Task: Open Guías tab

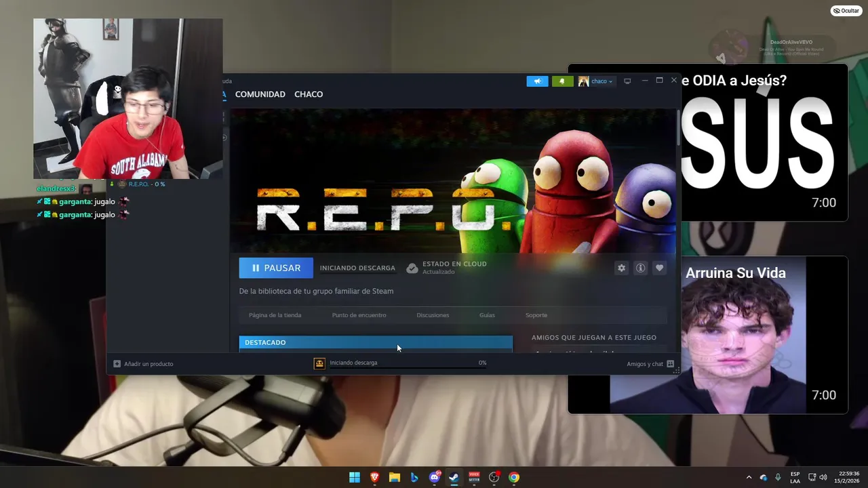Action: 487,315
